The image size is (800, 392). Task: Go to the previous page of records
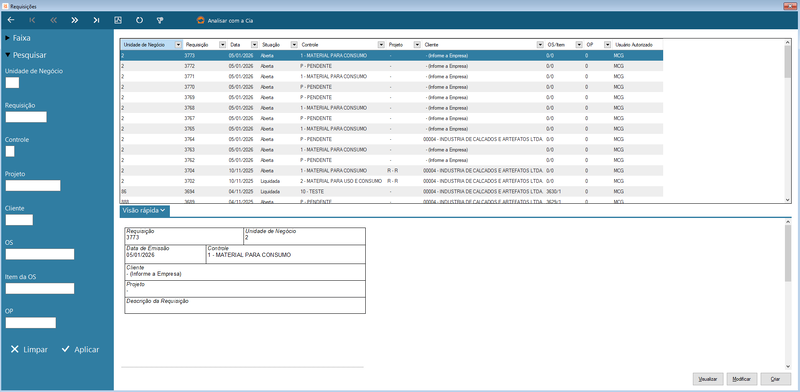[x=54, y=20]
